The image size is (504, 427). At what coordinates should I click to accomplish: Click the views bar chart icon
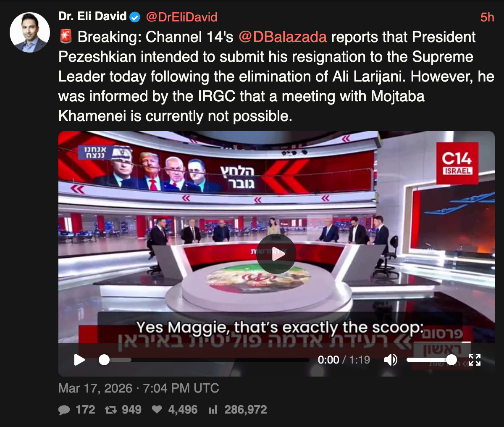point(213,410)
